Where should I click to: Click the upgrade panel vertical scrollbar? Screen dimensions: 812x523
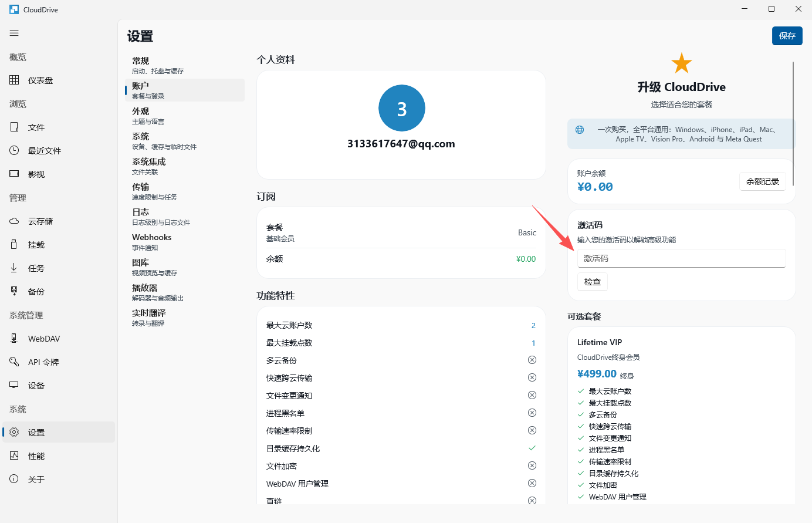click(x=793, y=123)
